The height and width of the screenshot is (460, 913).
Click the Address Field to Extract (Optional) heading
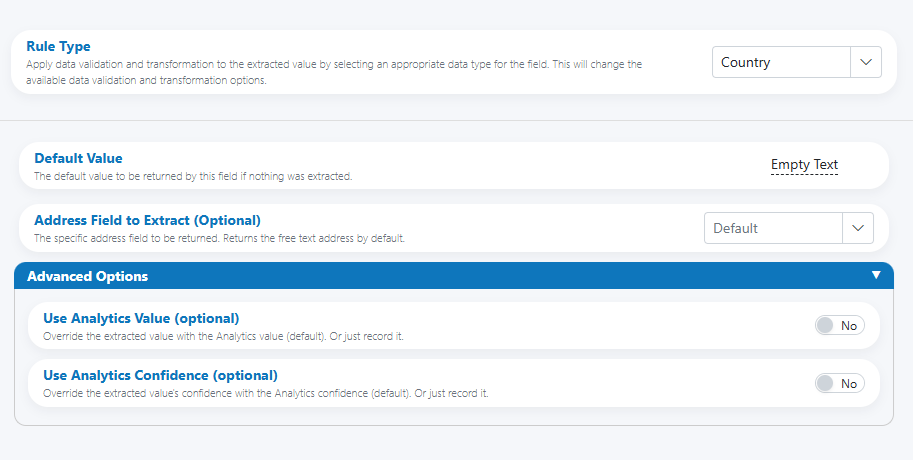point(147,220)
